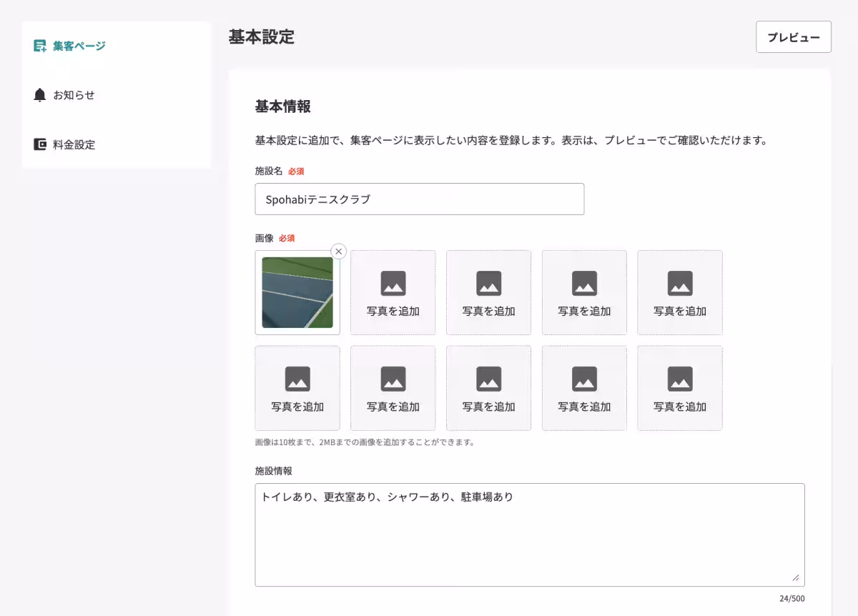The width and height of the screenshot is (858, 616).
Task: Click inside the 施設情報 text area
Action: (x=529, y=535)
